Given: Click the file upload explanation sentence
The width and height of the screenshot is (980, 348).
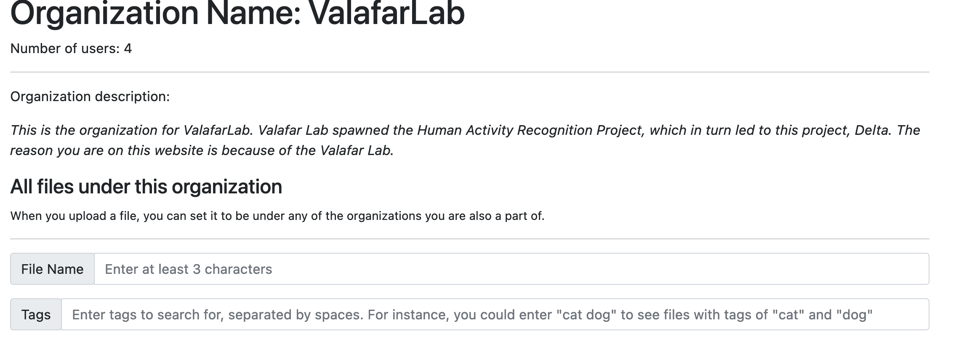Looking at the screenshot, I should click(x=277, y=216).
